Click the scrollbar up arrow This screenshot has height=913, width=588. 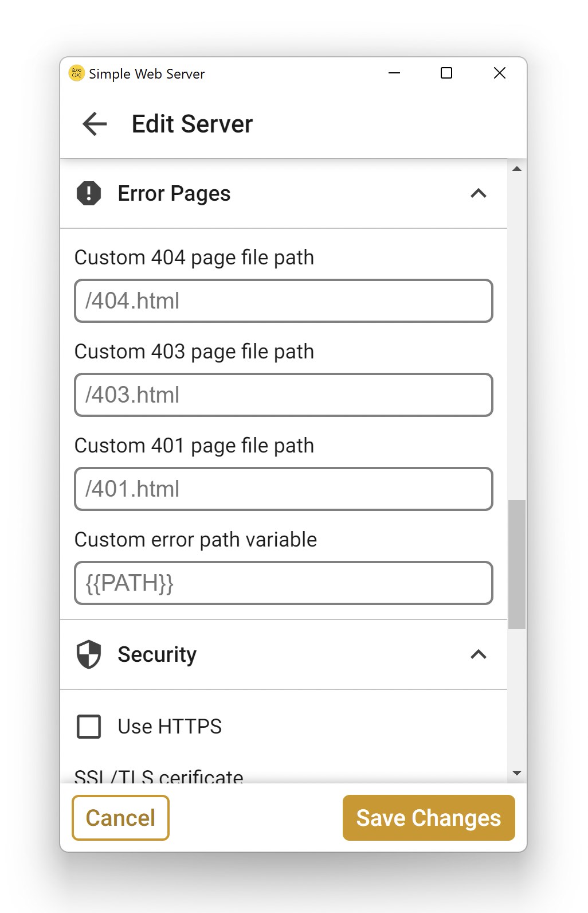pos(517,169)
